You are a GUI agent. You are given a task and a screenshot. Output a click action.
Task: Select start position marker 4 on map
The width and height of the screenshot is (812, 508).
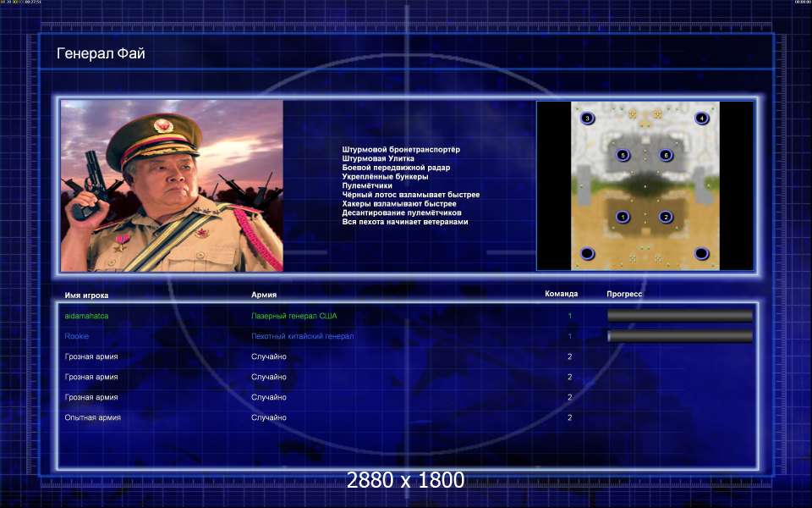pos(702,119)
